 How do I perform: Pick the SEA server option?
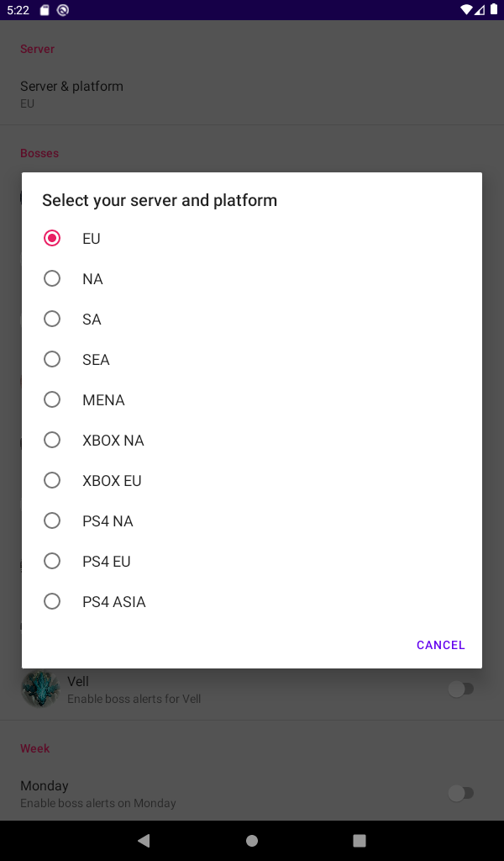[x=252, y=359]
